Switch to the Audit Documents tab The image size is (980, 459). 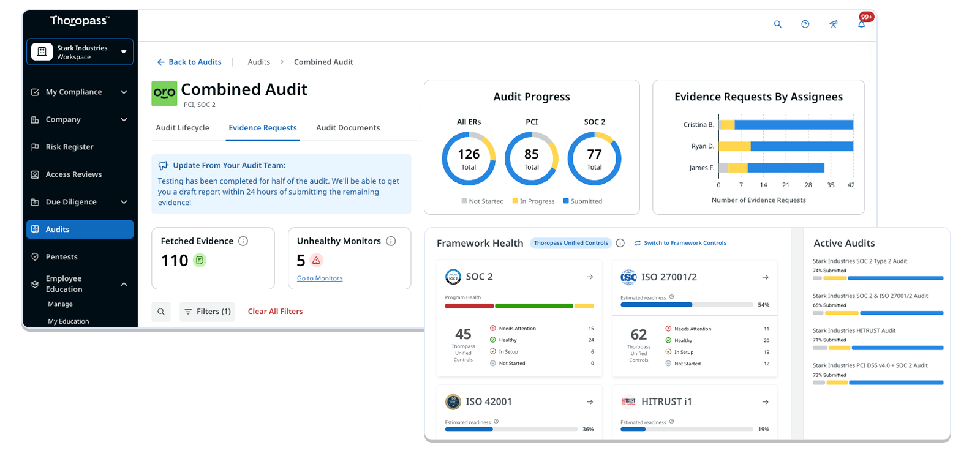[x=348, y=128]
